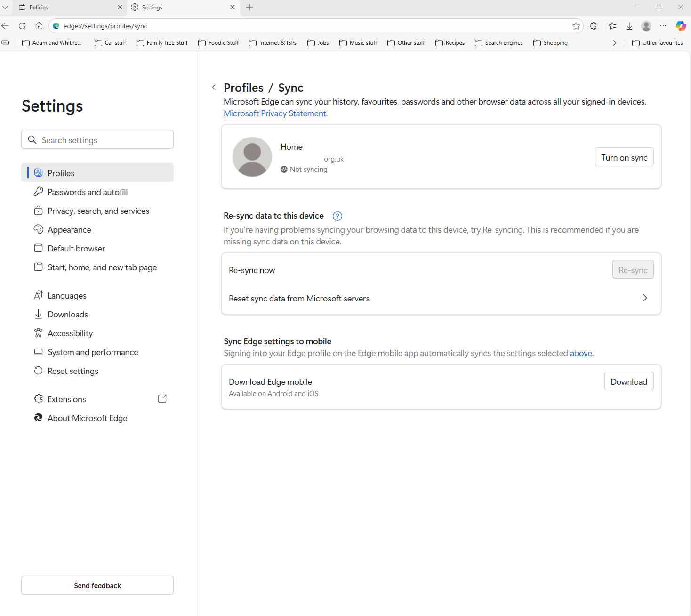Open the Settings and more menu
The height and width of the screenshot is (616, 691).
click(x=663, y=26)
